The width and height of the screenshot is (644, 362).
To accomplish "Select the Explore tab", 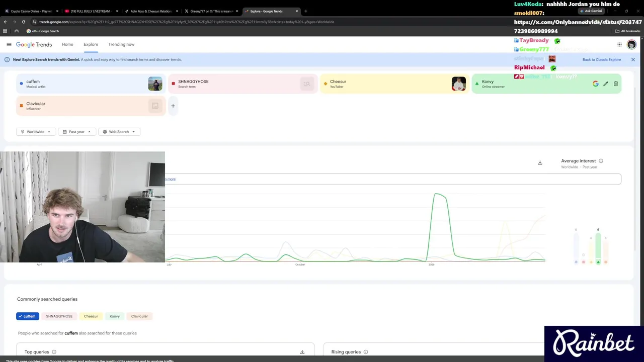I will click(x=91, y=44).
